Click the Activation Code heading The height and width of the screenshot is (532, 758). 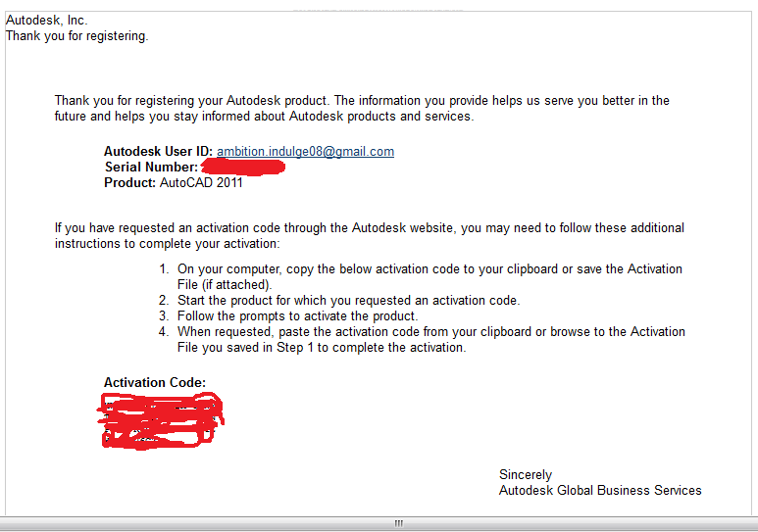coord(155,383)
